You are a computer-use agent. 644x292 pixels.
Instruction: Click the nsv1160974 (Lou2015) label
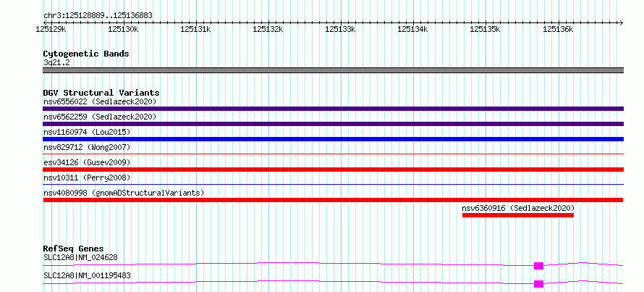click(x=87, y=132)
